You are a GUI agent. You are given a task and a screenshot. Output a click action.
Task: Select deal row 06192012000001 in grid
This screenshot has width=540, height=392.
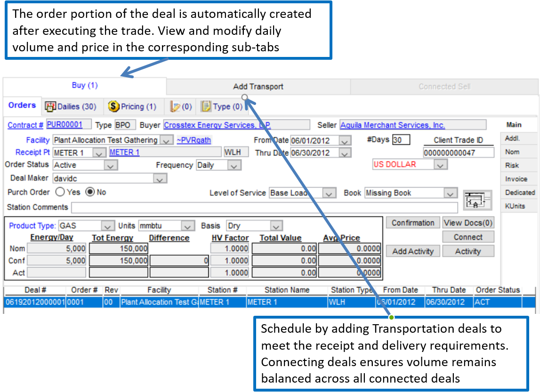pos(34,302)
